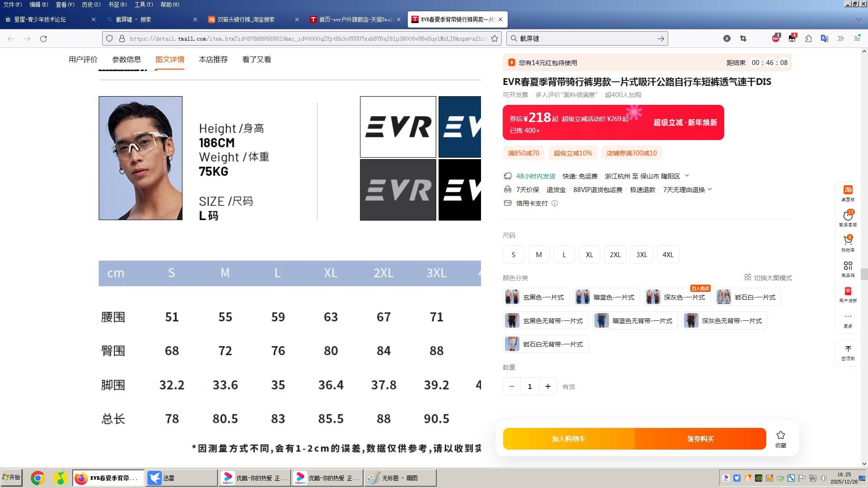Expand the delivery address dropdown chevron
868x488 pixels.
(687, 176)
